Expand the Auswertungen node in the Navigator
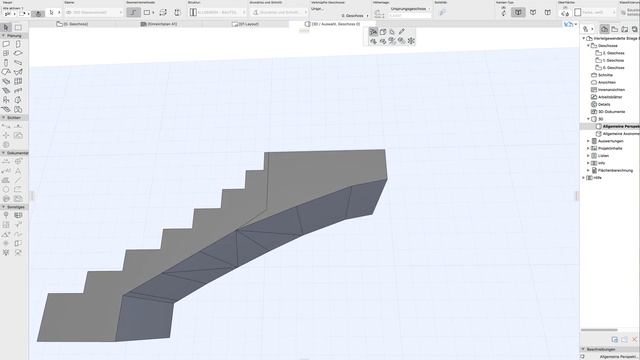 coord(588,141)
